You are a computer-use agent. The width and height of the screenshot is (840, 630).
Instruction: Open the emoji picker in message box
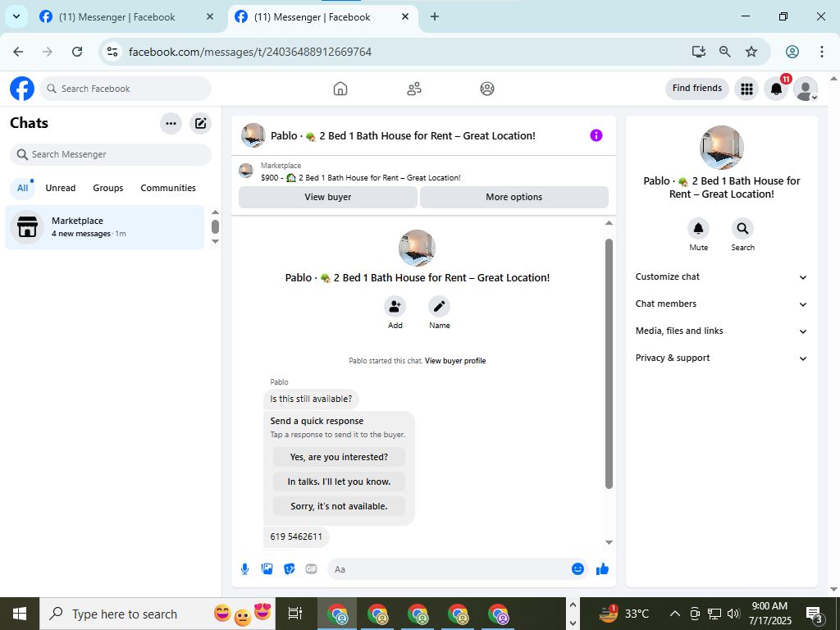point(577,569)
